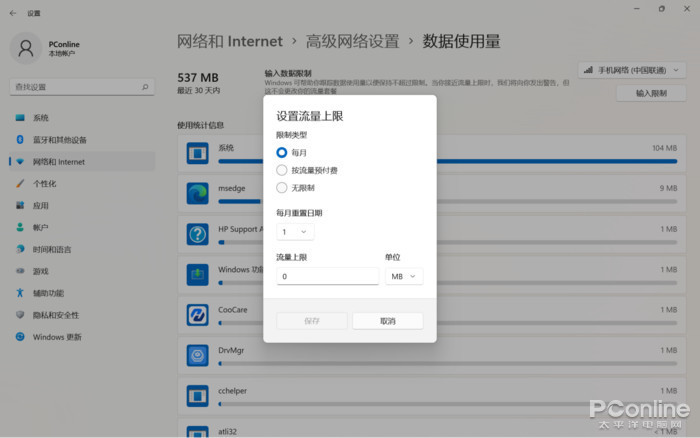
Task: Open 隐私和安全性 settings
Action: pos(82,315)
